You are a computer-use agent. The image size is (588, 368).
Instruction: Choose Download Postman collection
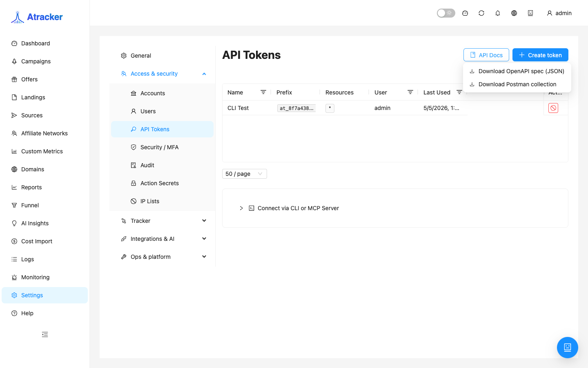[517, 84]
